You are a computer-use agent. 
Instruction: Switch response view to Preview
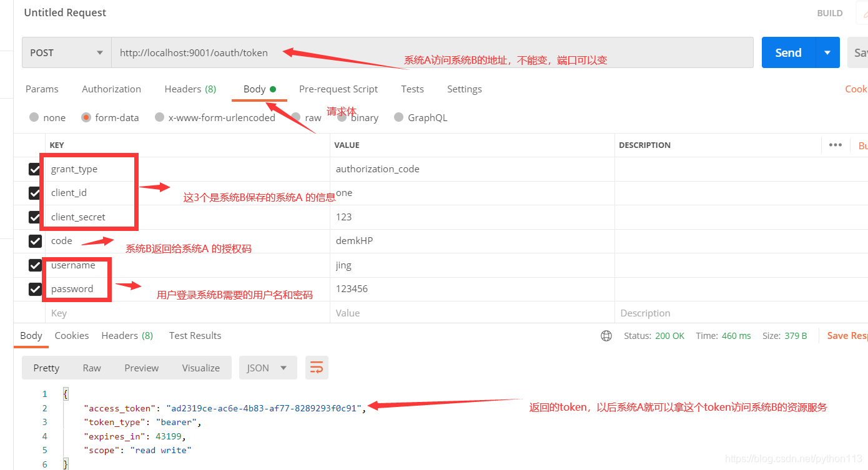click(x=142, y=368)
